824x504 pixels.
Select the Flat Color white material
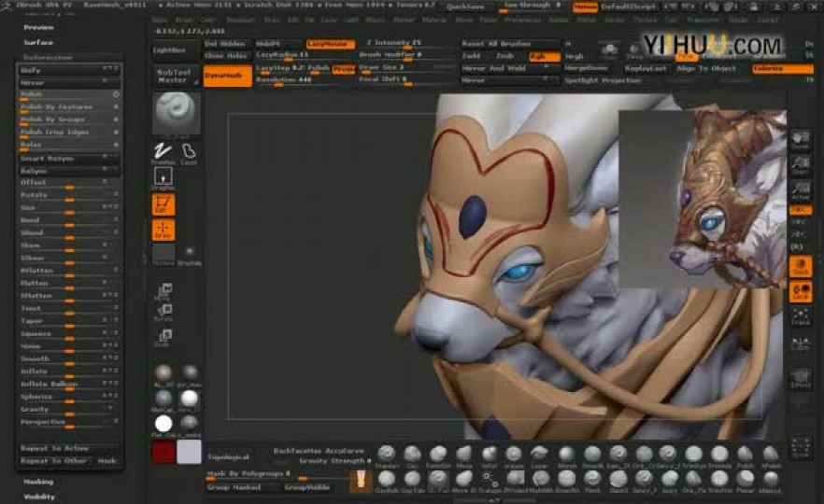pos(163,426)
